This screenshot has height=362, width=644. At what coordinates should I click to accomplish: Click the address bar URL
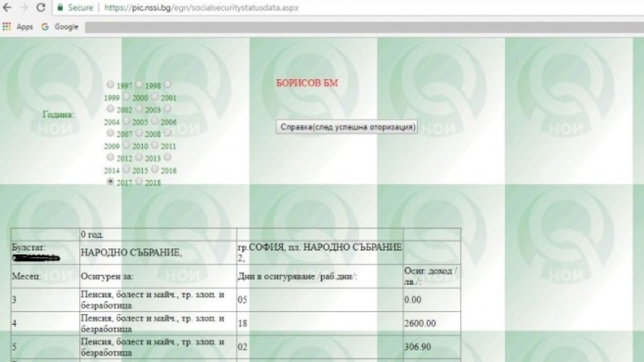tap(201, 8)
